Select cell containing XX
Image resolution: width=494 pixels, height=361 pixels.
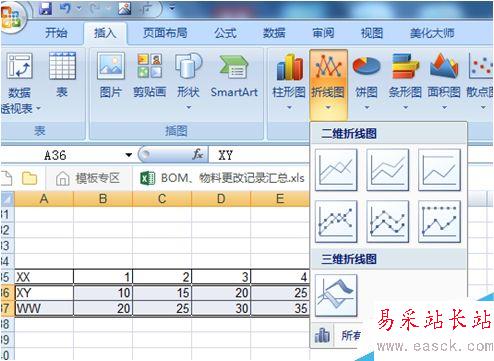[x=44, y=277]
